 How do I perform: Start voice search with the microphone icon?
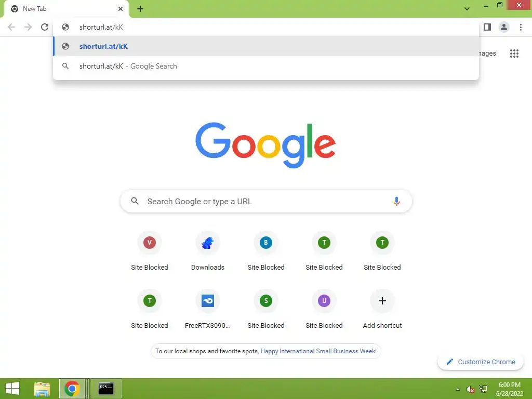click(396, 201)
